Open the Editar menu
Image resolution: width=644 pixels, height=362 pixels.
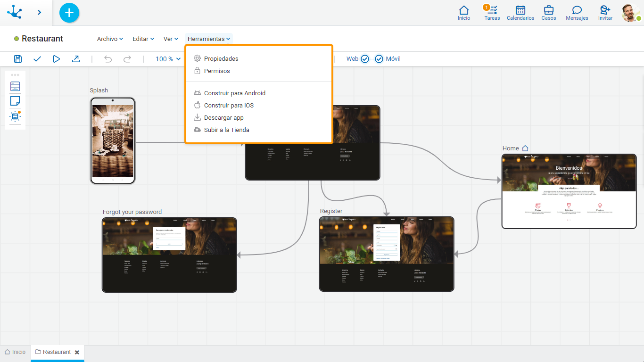pyautogui.click(x=143, y=39)
